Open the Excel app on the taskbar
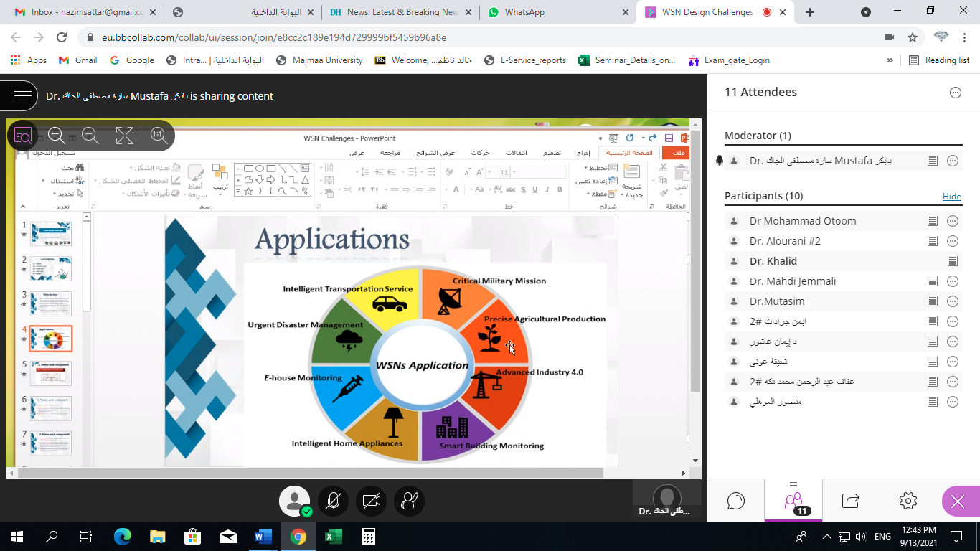Viewport: 980px width, 551px height. (x=333, y=536)
